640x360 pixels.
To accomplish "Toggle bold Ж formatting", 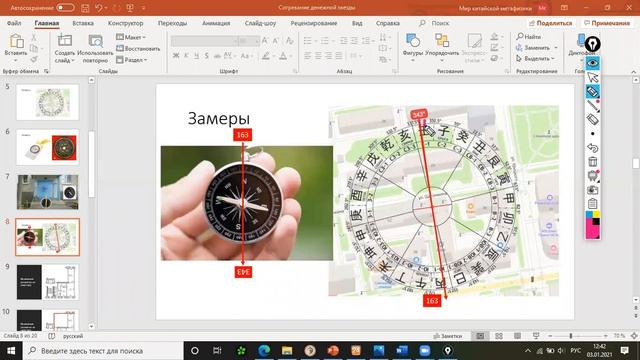I will coord(176,56).
